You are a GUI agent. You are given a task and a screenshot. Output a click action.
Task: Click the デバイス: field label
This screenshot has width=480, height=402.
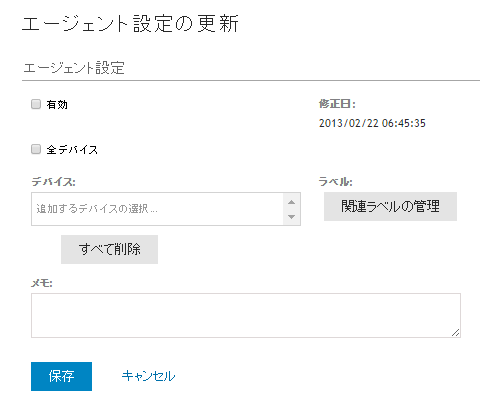click(x=53, y=182)
